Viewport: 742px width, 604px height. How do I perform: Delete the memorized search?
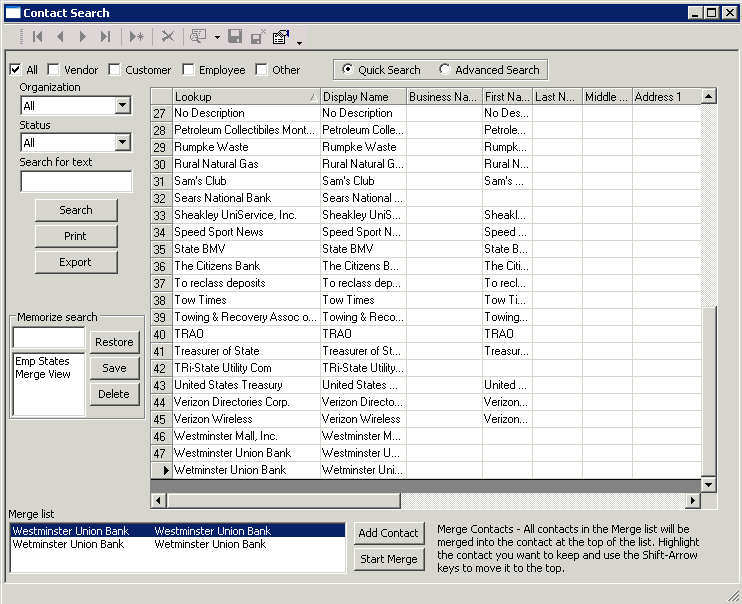point(115,394)
